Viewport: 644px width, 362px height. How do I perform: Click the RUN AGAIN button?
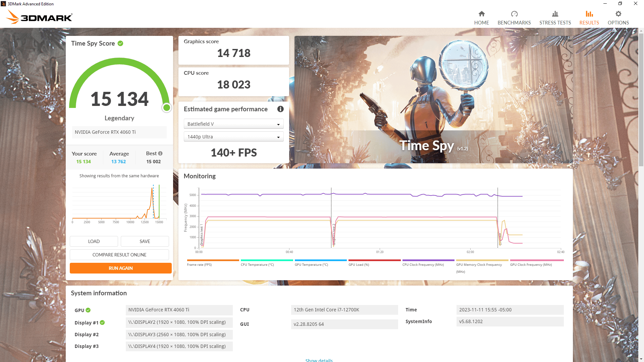click(x=121, y=268)
